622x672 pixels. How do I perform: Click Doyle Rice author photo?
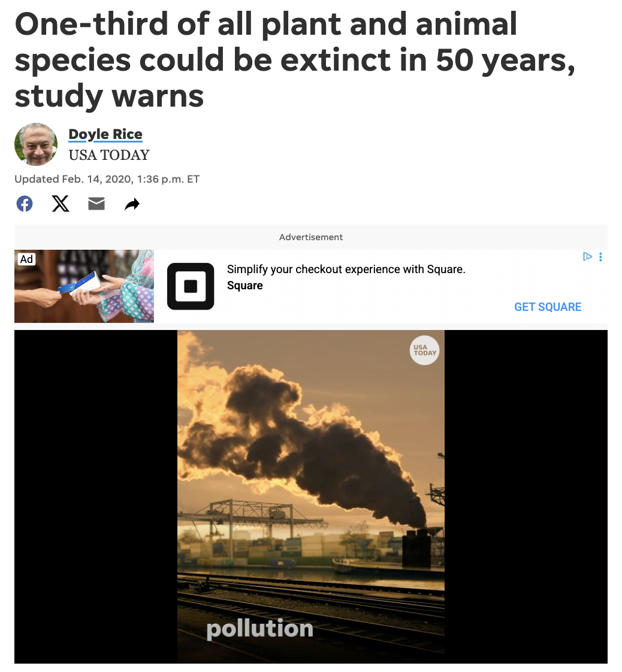pos(36,144)
